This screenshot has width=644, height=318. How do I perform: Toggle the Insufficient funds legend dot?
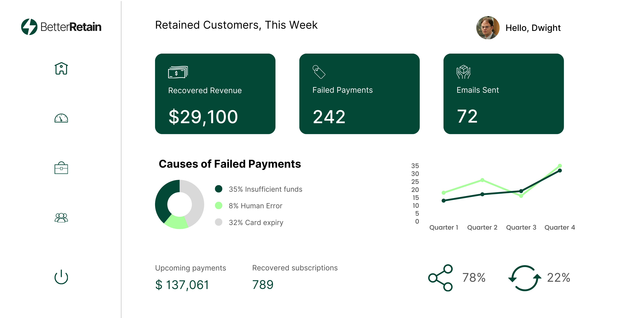[219, 189]
